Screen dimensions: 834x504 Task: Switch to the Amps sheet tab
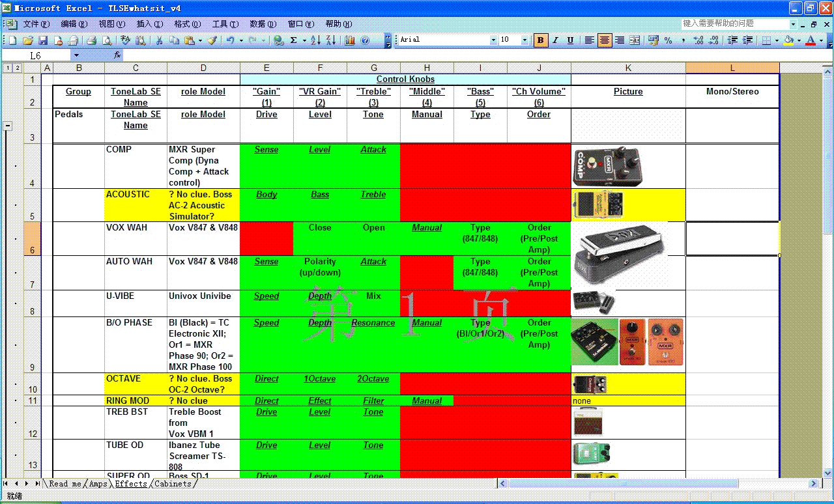tap(98, 484)
